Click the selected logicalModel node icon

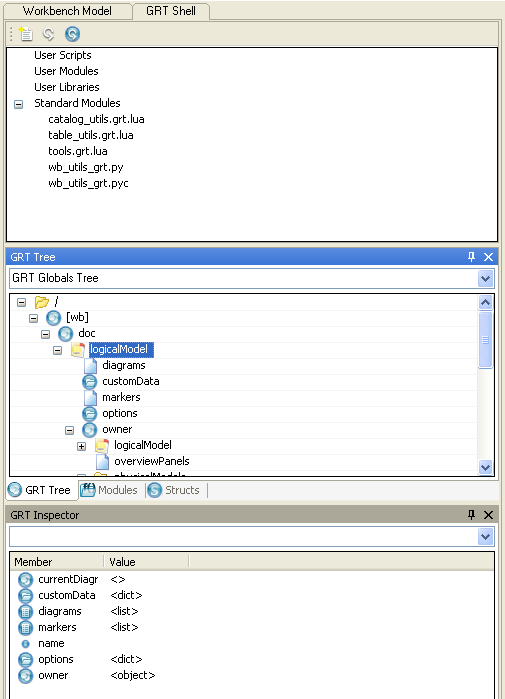(x=78, y=350)
